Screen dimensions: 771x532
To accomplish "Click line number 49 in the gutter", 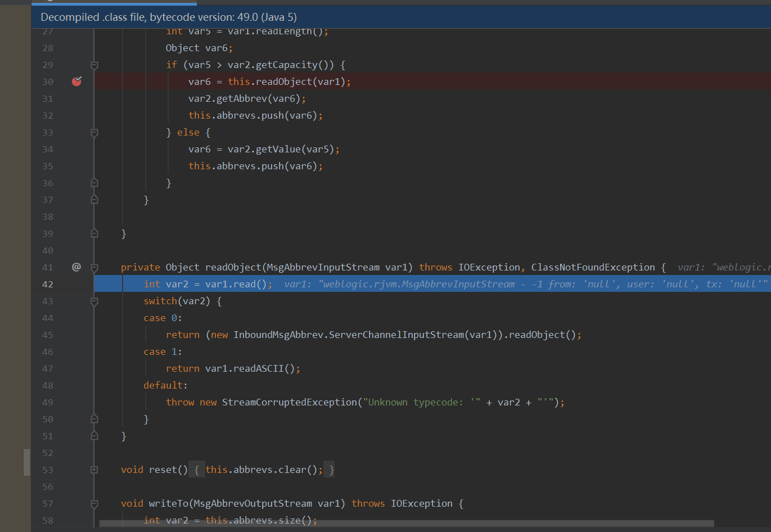I will coord(48,403).
